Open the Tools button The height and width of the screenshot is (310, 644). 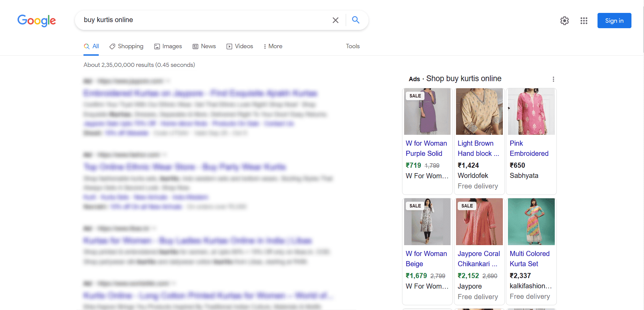tap(353, 46)
